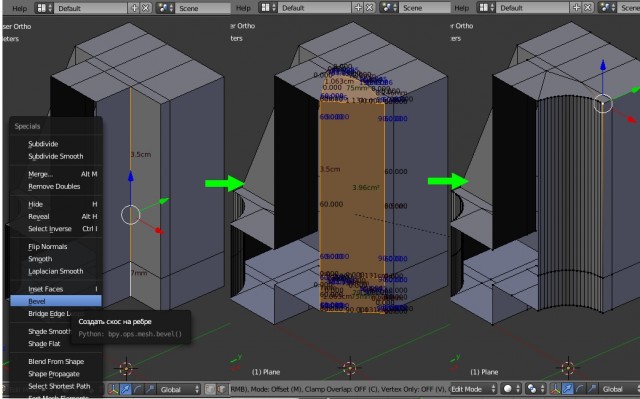The image size is (640, 399).
Task: Click the screen layout browse icon left of first Default field
Action: click(x=44, y=8)
